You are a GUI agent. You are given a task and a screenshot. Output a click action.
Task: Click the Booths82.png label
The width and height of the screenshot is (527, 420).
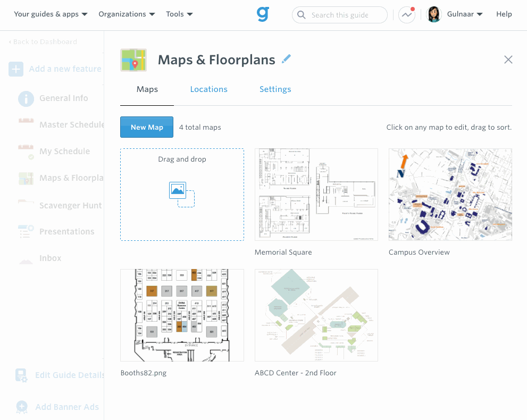point(144,373)
